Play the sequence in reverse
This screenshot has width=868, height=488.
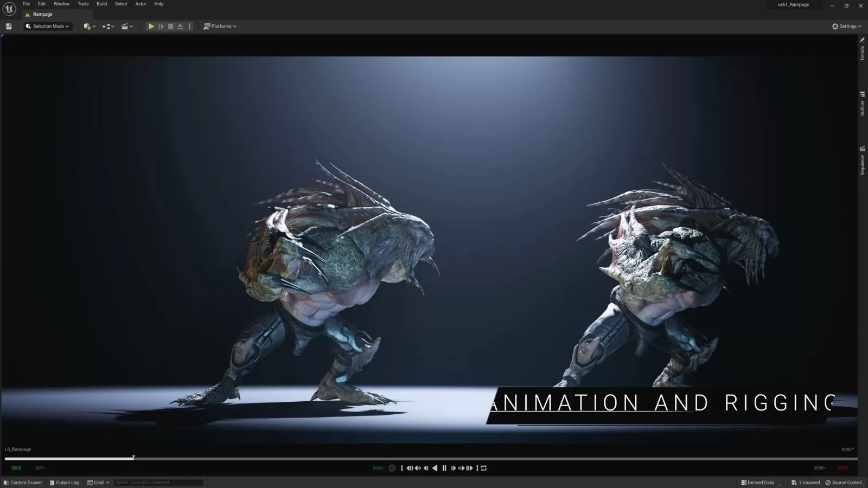tap(435, 468)
